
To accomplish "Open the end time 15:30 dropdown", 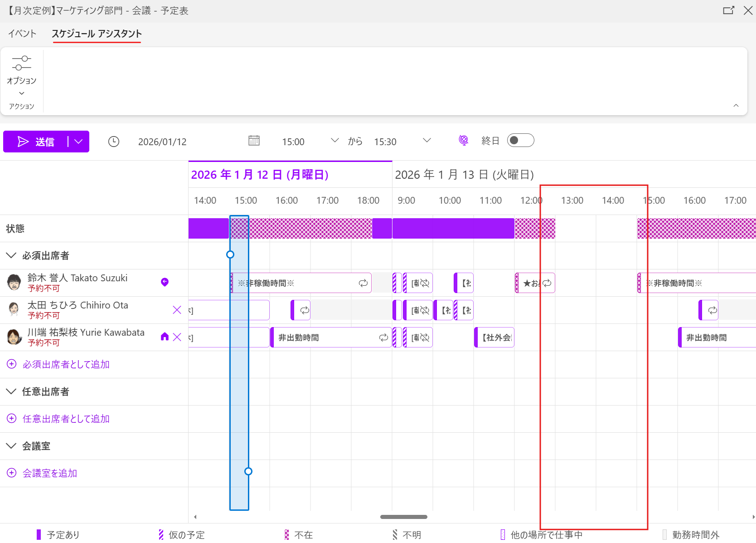I will 426,141.
